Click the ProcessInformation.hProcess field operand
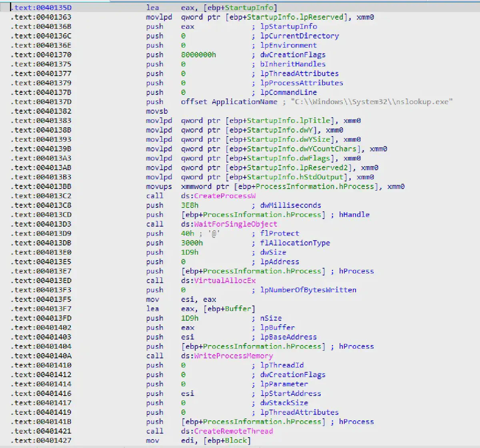 tap(252, 215)
